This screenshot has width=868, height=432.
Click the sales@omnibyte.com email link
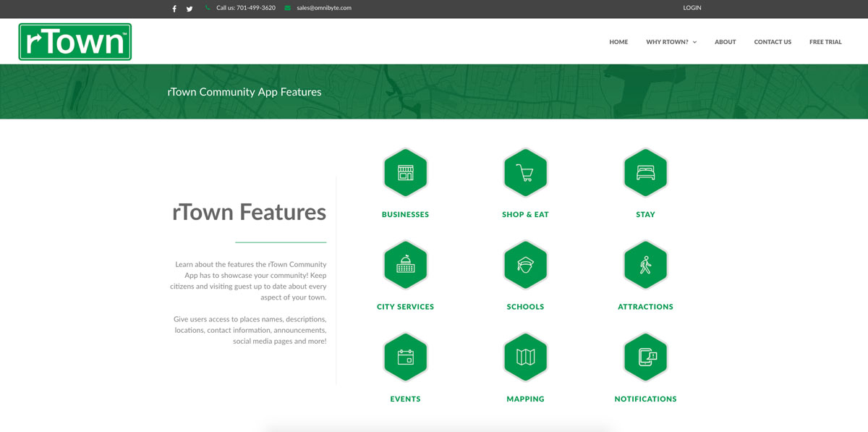click(323, 8)
